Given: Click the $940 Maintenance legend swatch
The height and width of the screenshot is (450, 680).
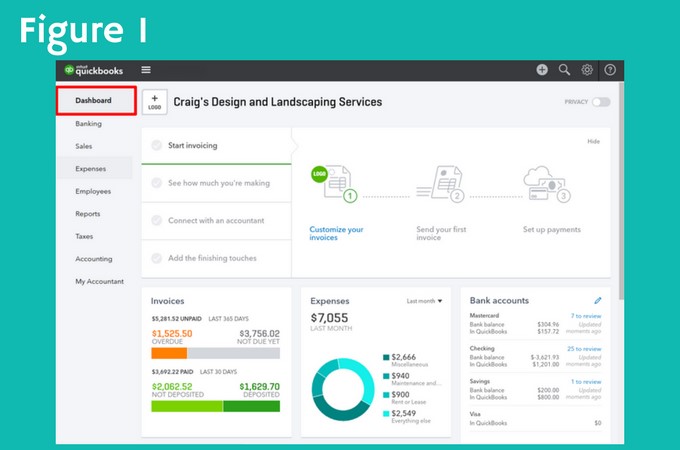Looking at the screenshot, I should point(386,376).
